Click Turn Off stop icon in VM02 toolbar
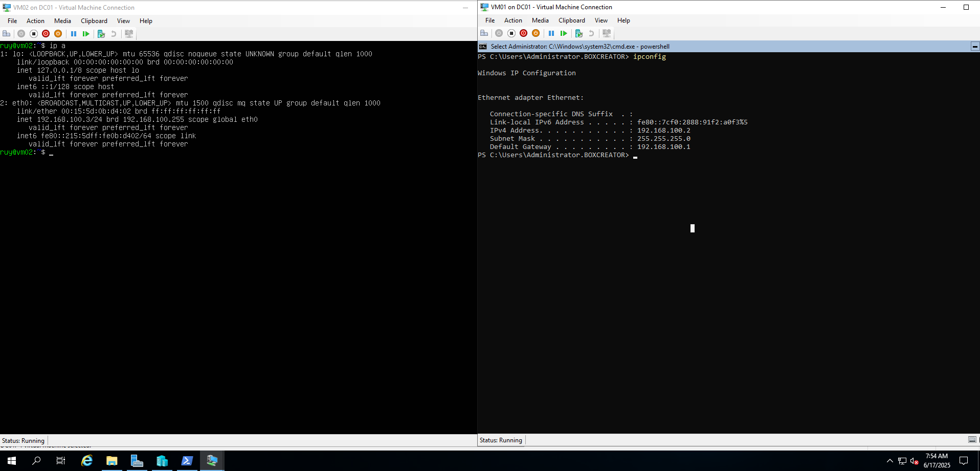The width and height of the screenshot is (980, 471). 34,34
